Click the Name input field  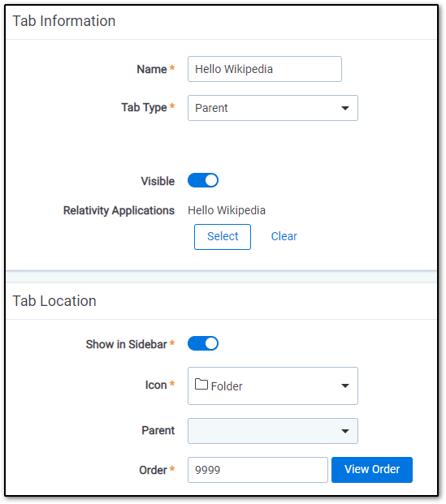click(265, 69)
